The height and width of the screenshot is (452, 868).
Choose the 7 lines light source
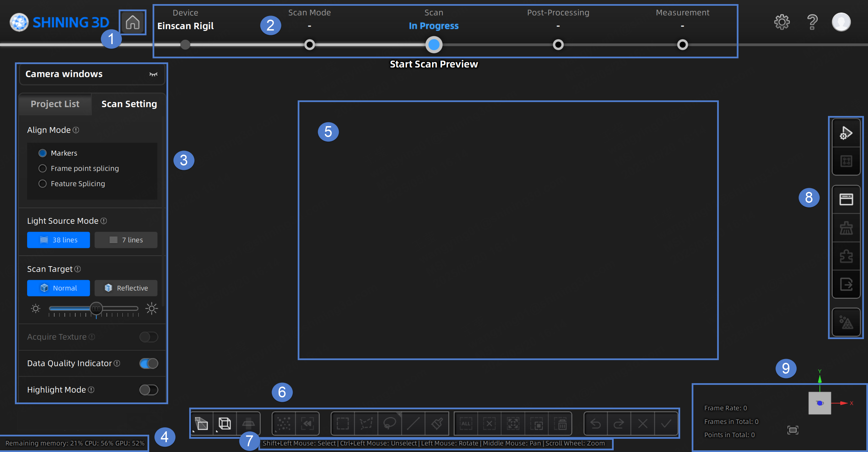(126, 240)
